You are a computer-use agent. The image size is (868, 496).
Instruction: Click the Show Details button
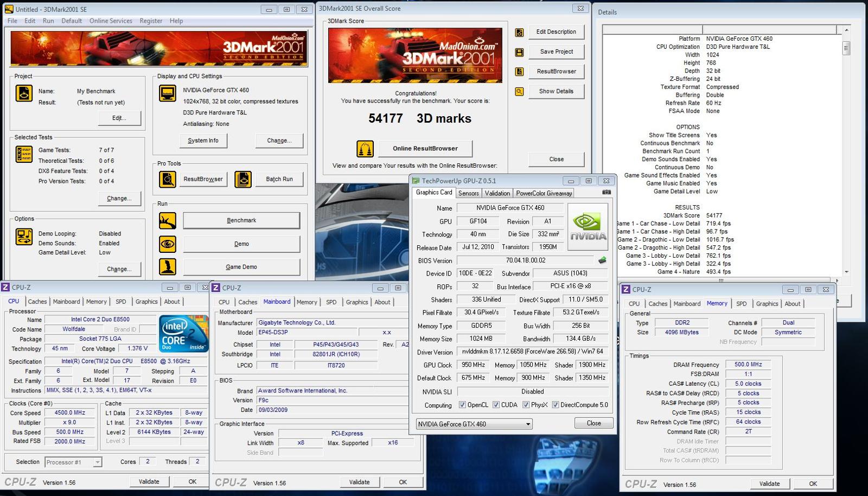(x=557, y=91)
